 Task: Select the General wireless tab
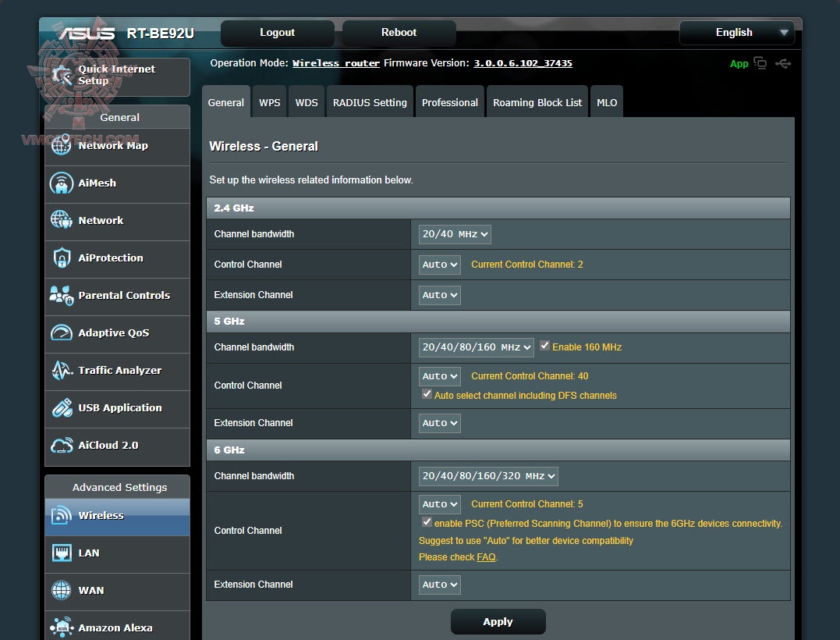[225, 101]
